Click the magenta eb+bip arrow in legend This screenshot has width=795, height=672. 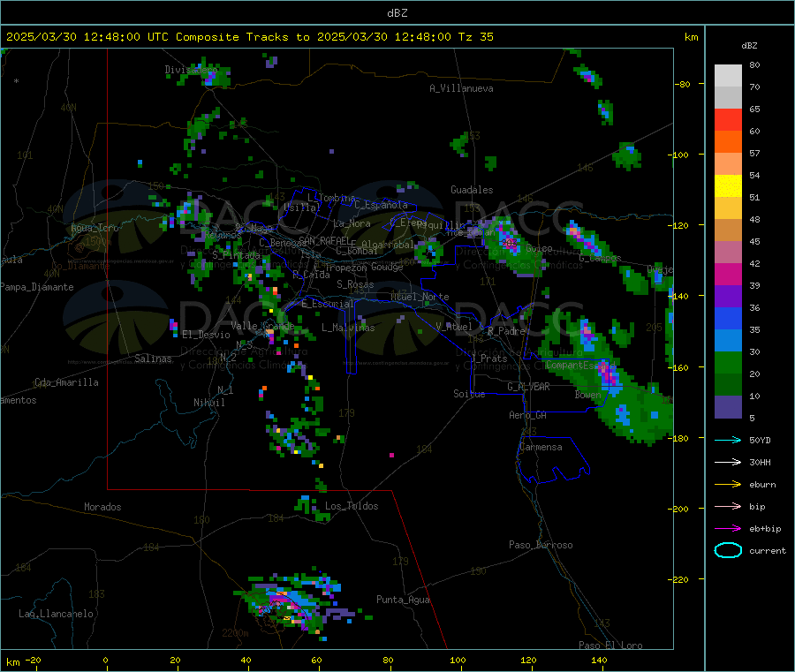pos(728,528)
